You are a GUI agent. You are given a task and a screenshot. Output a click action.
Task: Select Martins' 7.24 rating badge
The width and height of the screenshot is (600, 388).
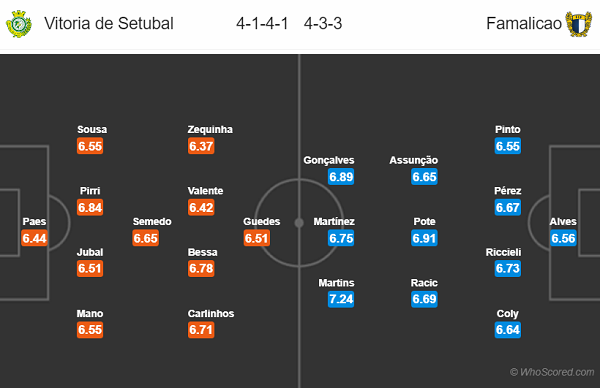[x=341, y=299]
